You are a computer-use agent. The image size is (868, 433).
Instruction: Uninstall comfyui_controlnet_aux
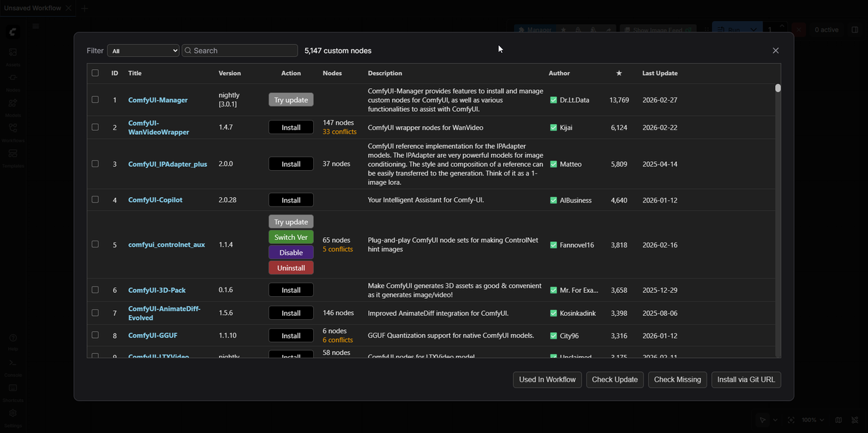tap(291, 268)
